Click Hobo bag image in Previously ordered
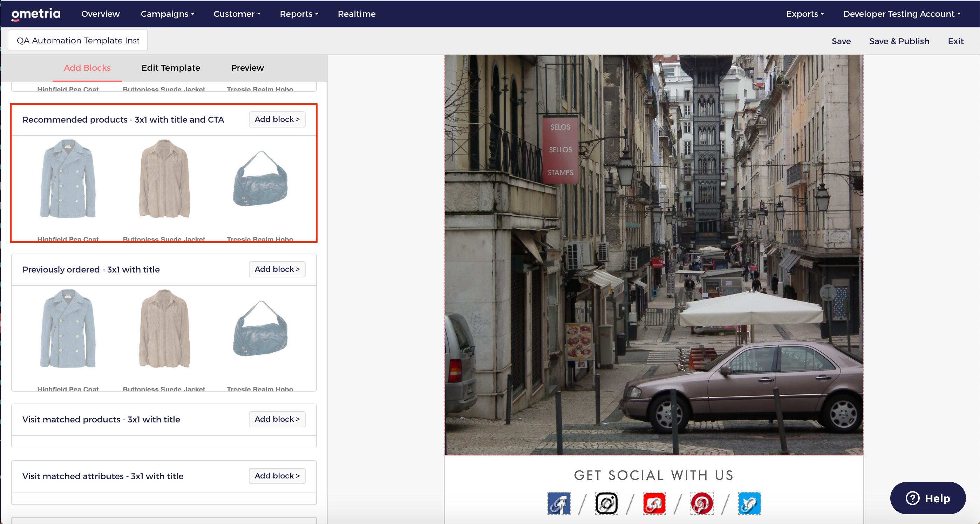 tap(260, 329)
